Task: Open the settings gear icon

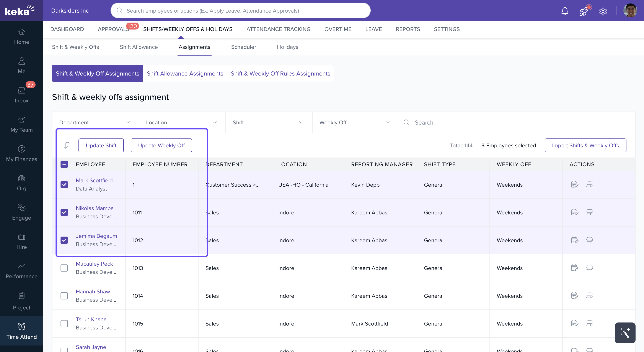Action: point(603,11)
